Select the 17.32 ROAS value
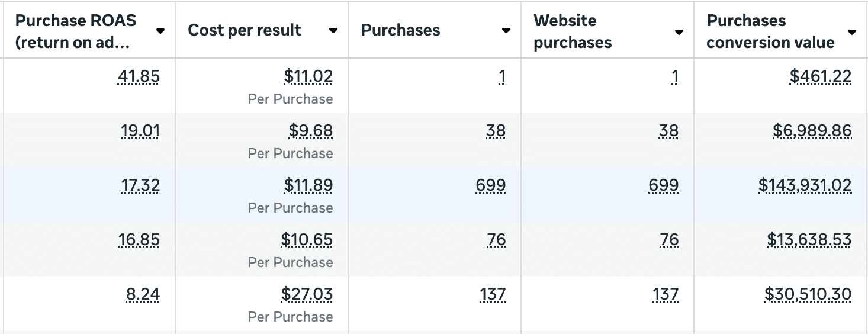The image size is (868, 334). click(140, 185)
